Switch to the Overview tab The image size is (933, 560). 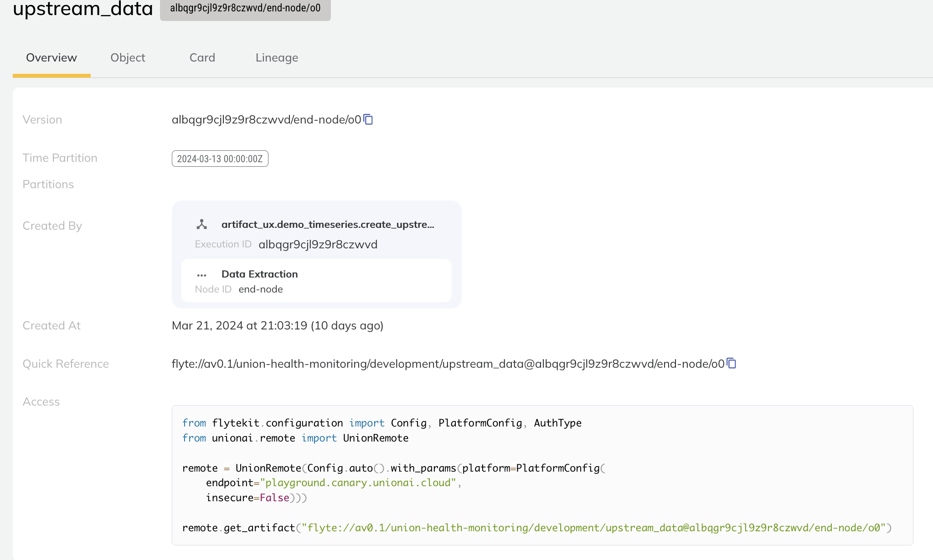tap(52, 58)
